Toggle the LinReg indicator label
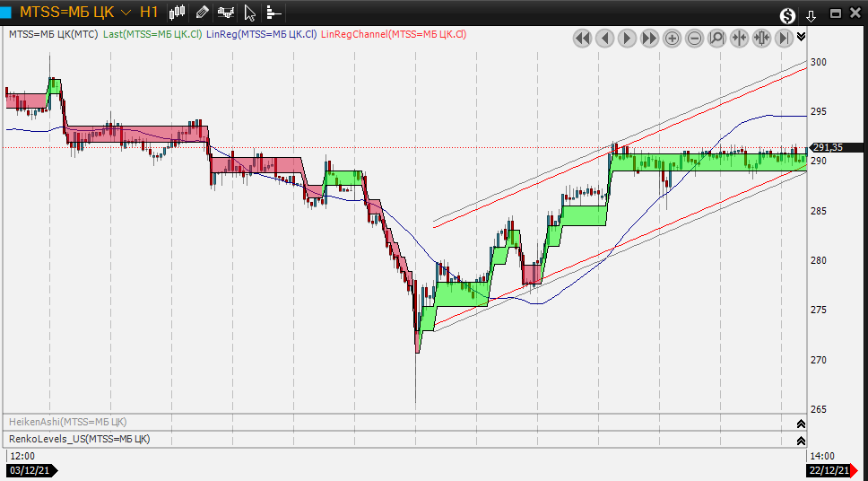The image size is (868, 481). [x=261, y=34]
